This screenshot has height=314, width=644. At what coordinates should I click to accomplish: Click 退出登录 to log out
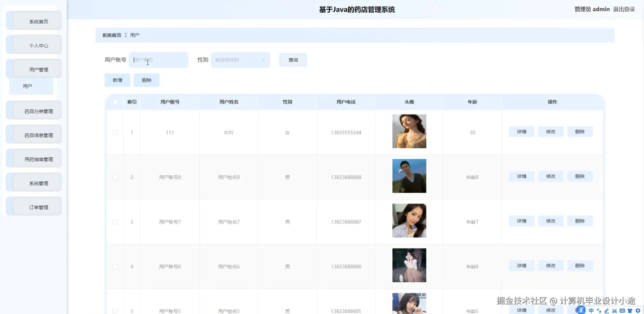(624, 9)
